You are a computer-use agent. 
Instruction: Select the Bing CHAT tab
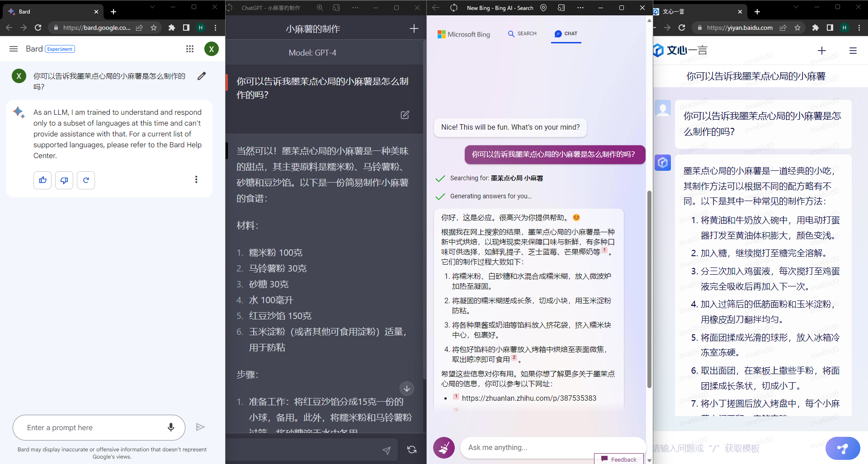click(x=566, y=34)
